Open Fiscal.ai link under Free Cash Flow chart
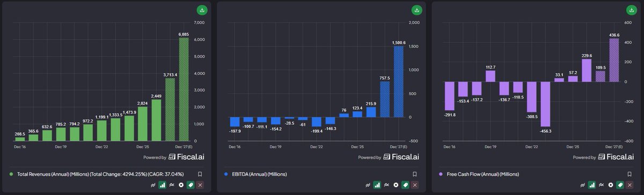The width and height of the screenshot is (644, 195). pos(617,157)
